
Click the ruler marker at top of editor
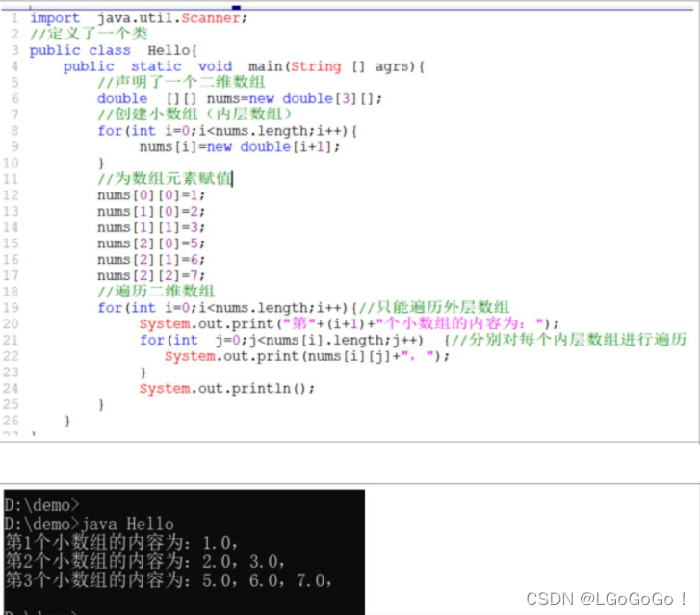tap(236, 7)
